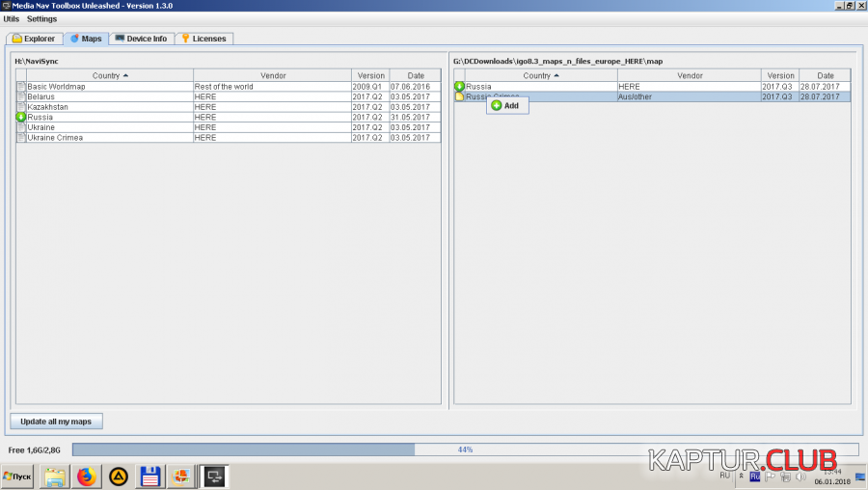This screenshot has height=490, width=868.
Task: Click the green icon beside Russia in right panel
Action: click(x=460, y=87)
